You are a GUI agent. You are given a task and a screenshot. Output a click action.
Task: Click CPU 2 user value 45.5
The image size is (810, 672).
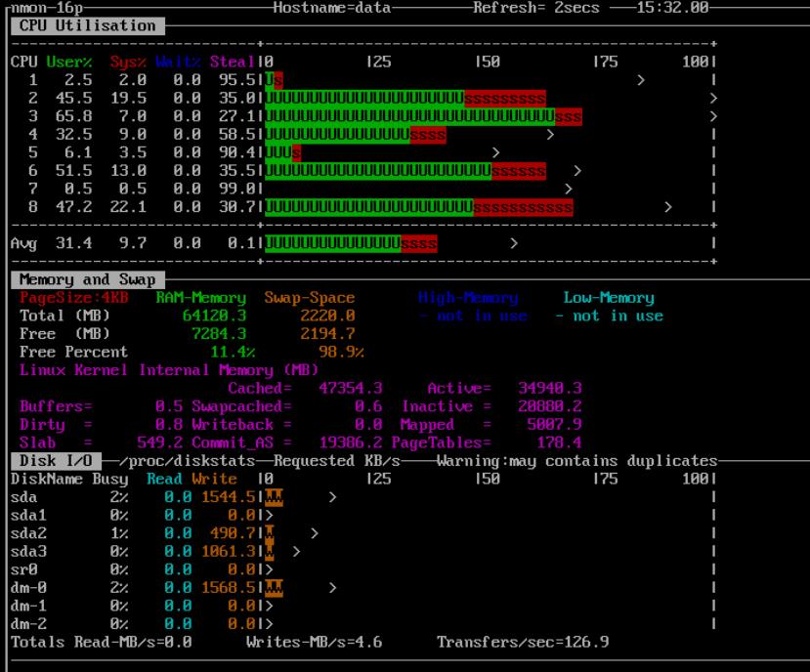pos(74,98)
